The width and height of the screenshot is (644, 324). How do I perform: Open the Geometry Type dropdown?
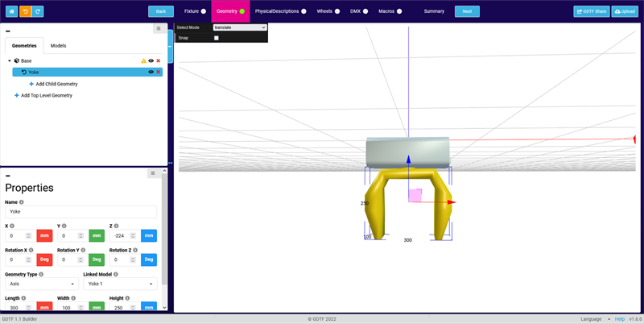(41, 284)
